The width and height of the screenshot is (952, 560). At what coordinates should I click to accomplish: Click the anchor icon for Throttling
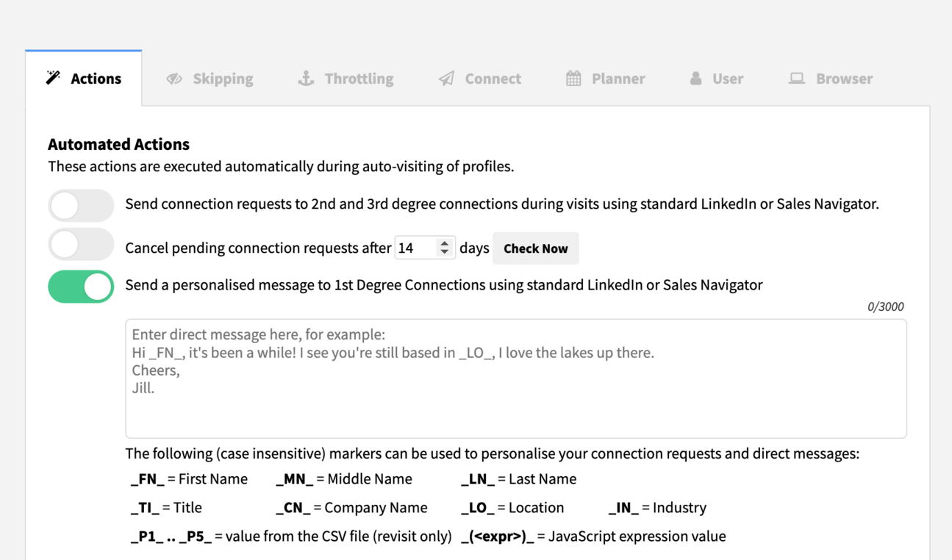click(x=306, y=78)
